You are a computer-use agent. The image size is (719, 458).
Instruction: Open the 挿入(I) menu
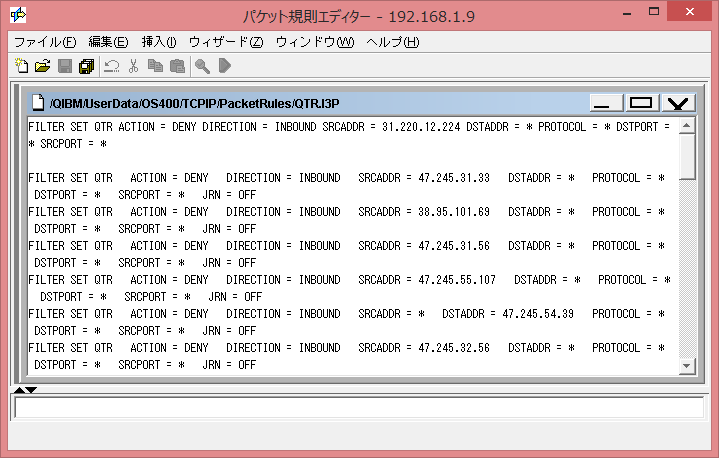pos(159,42)
